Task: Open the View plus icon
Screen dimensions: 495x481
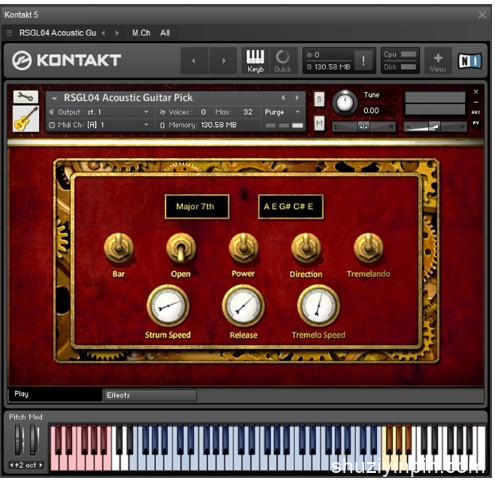Action: [x=438, y=61]
